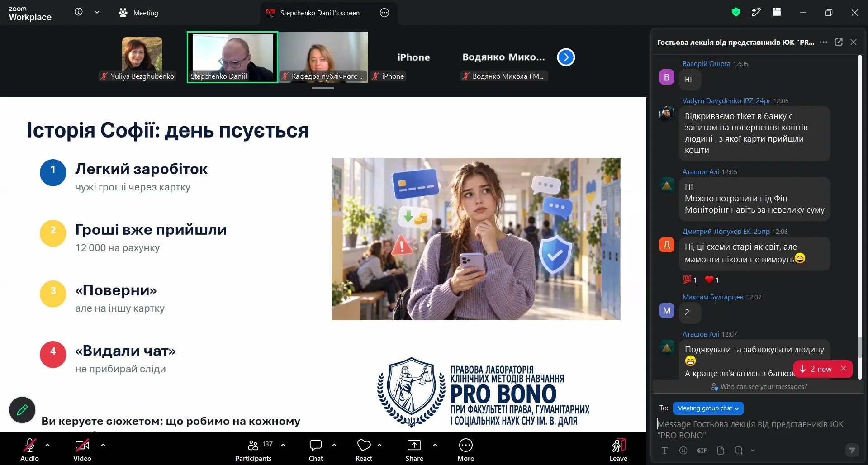Expand participants options arrow
The height and width of the screenshot is (465, 868).
point(283,445)
